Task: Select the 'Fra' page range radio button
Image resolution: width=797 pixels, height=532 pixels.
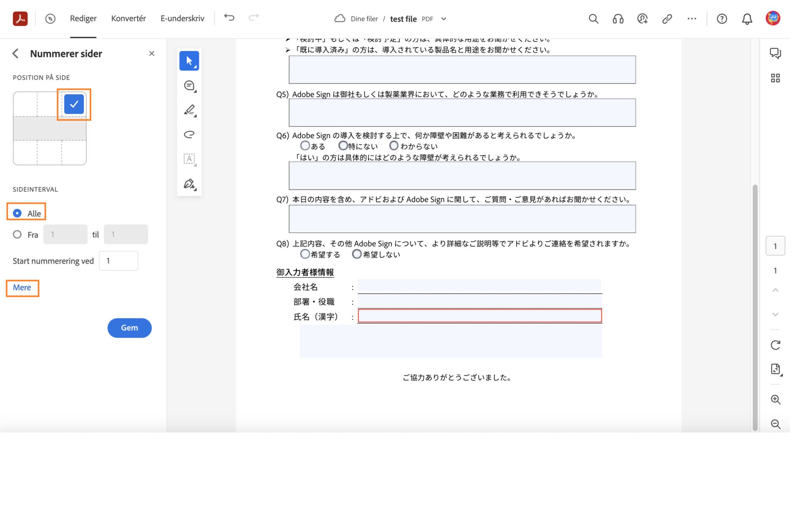Action: (x=17, y=234)
